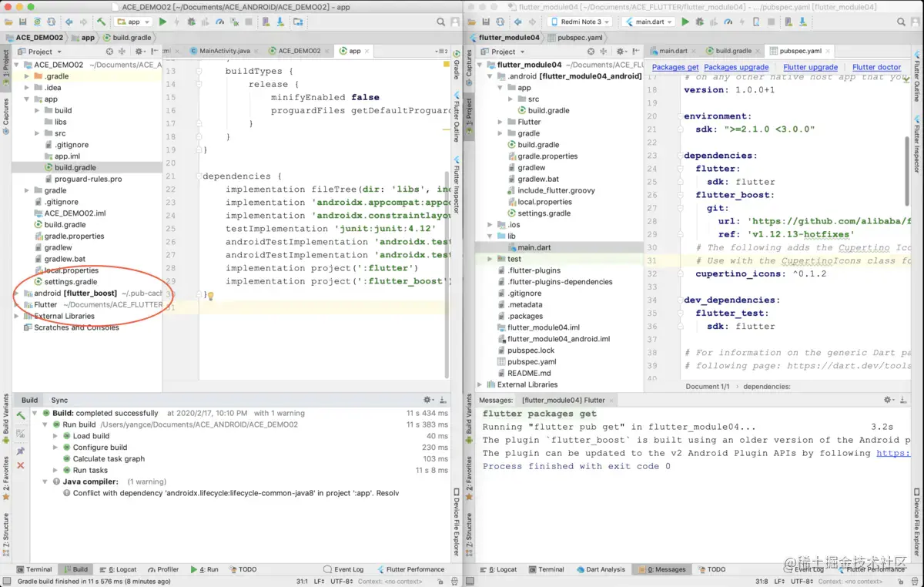Expand the Load build node

pyautogui.click(x=55, y=436)
